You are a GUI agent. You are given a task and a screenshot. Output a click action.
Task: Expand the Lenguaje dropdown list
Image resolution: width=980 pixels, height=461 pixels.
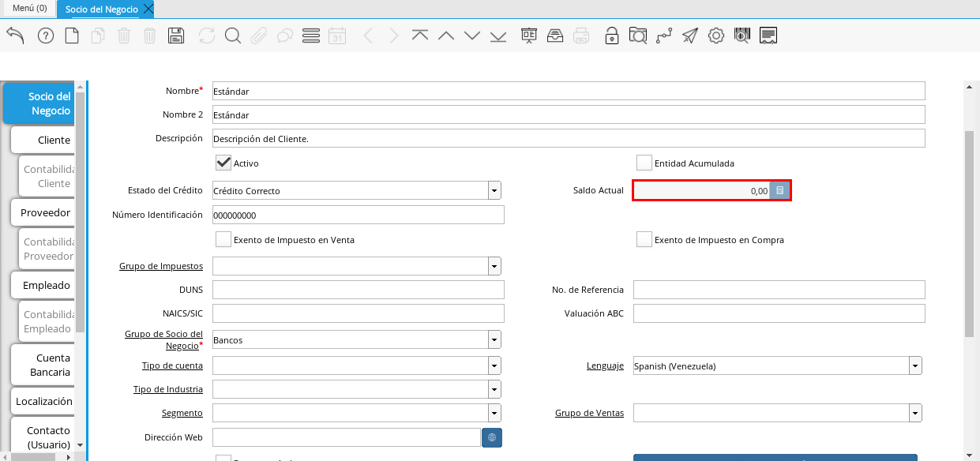click(x=915, y=365)
